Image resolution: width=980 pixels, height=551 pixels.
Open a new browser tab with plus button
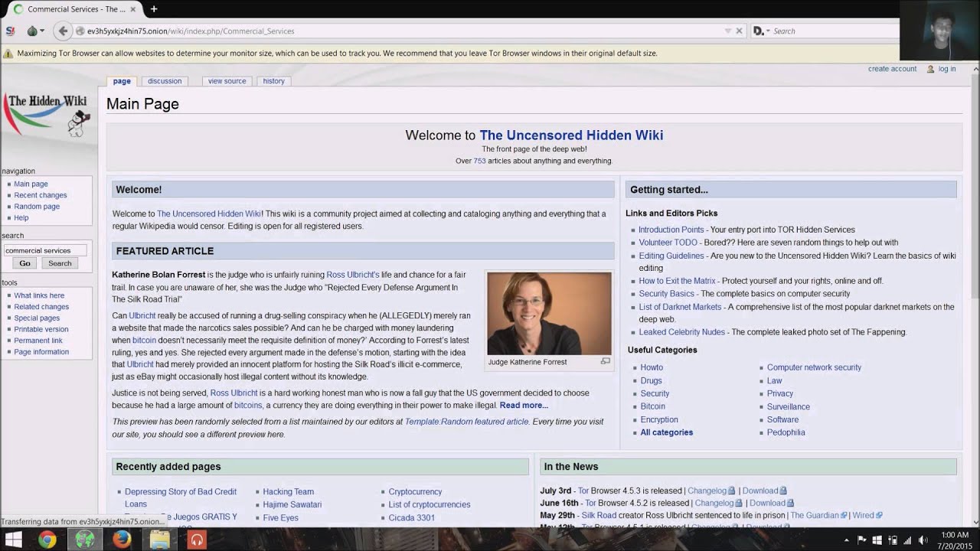(x=154, y=9)
